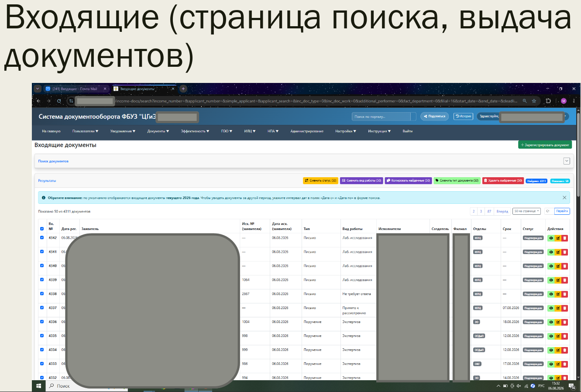
Task: View document 4339 with the green eye icon
Action: 551,280
